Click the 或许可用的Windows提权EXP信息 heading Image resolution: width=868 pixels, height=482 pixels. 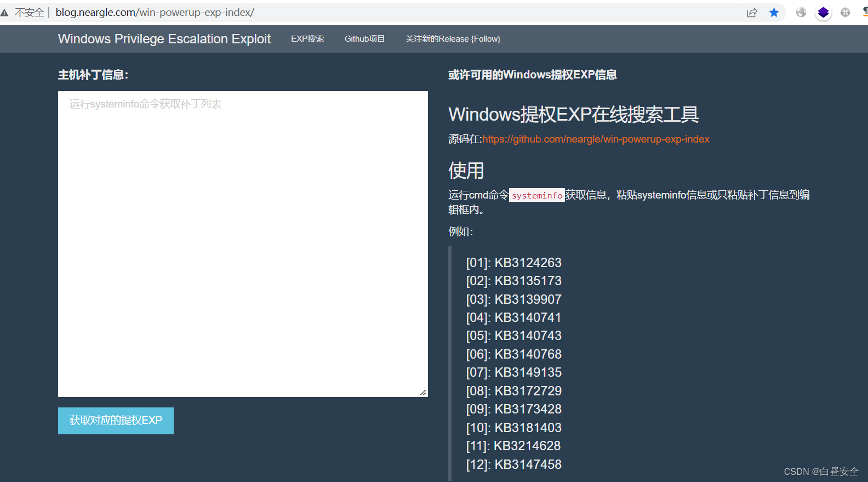[x=532, y=75]
